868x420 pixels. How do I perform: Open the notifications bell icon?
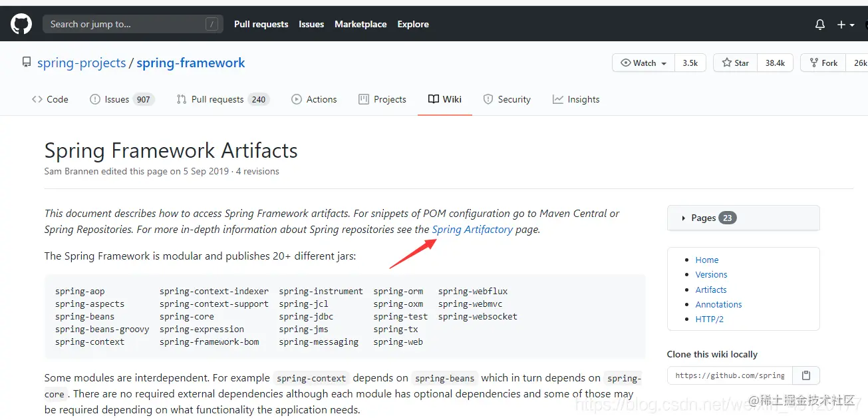(819, 25)
